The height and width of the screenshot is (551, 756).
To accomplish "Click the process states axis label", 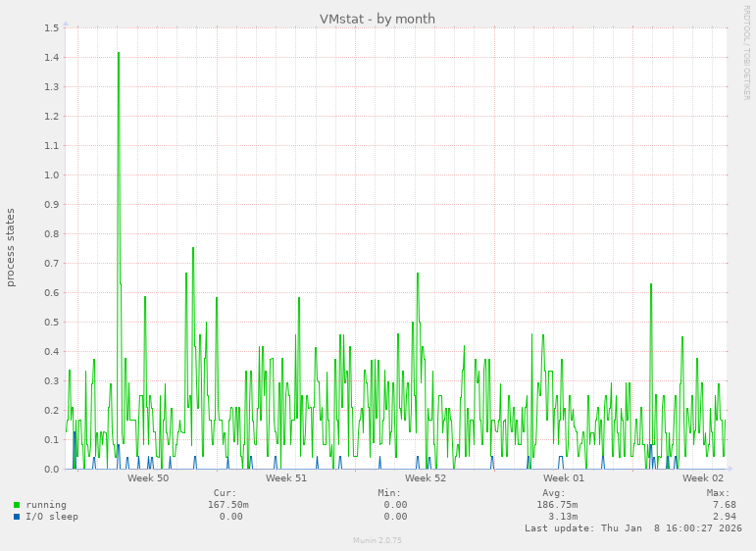I will click(11, 247).
